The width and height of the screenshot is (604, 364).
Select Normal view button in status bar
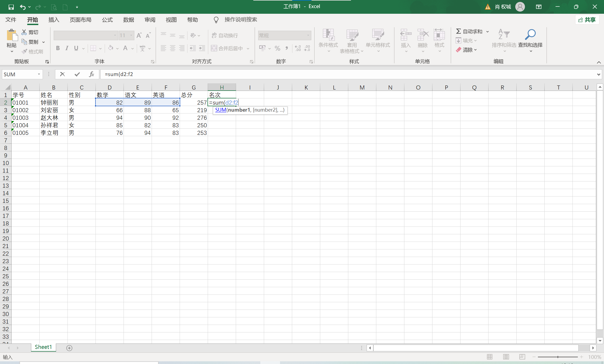(490, 357)
